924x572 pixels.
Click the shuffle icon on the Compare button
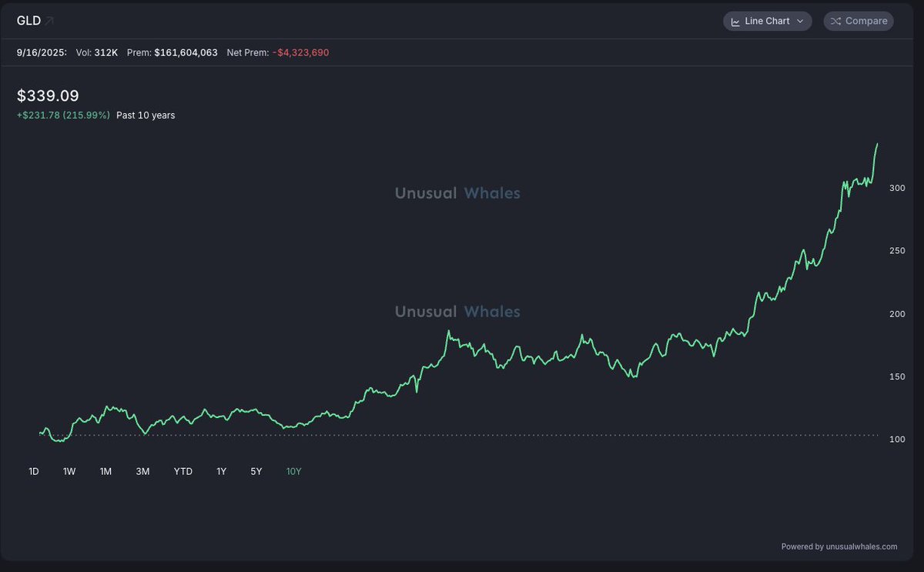click(x=835, y=22)
